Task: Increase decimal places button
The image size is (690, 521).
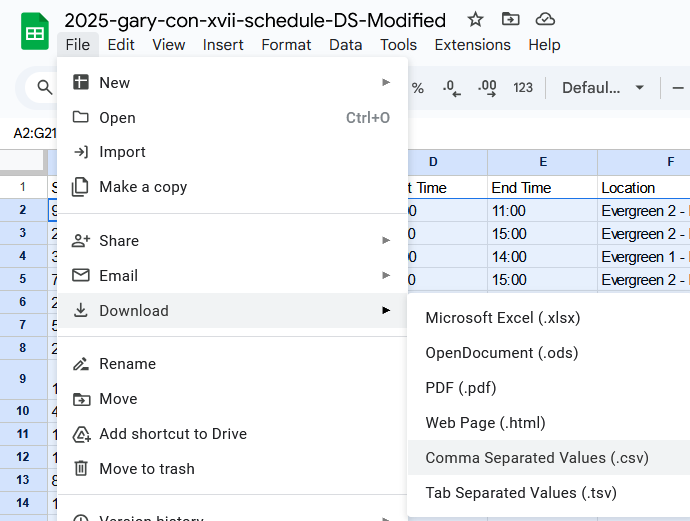Action: pyautogui.click(x=487, y=88)
